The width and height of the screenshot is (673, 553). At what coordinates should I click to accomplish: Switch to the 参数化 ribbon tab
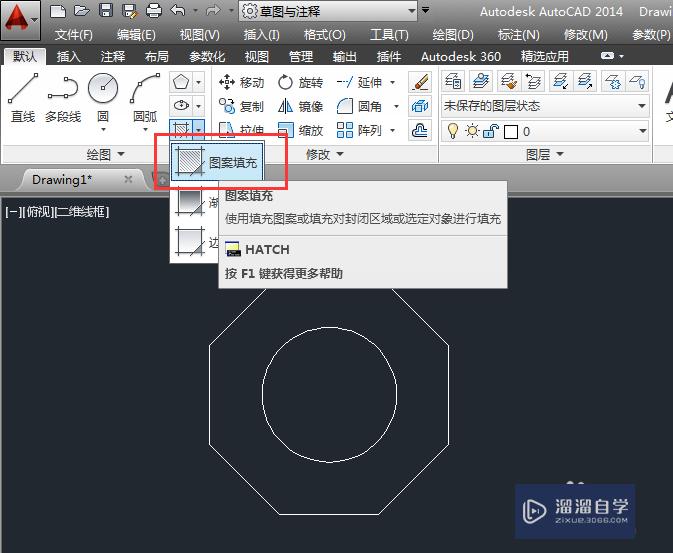[x=207, y=56]
